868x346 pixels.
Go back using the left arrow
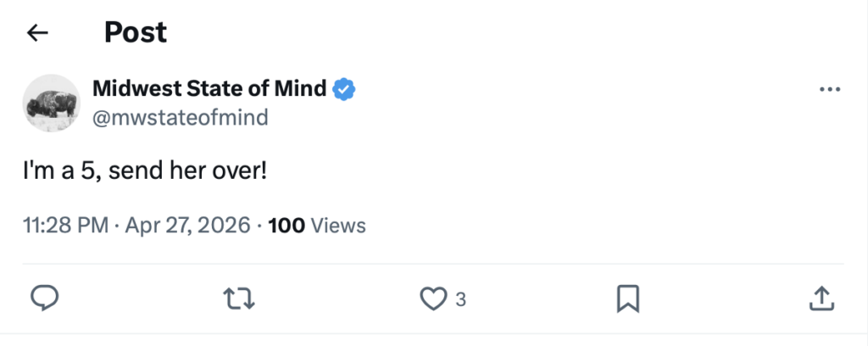(x=37, y=33)
